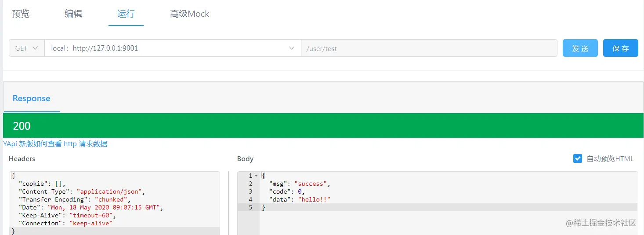
Task: Click the /user/test path field
Action: point(429,48)
